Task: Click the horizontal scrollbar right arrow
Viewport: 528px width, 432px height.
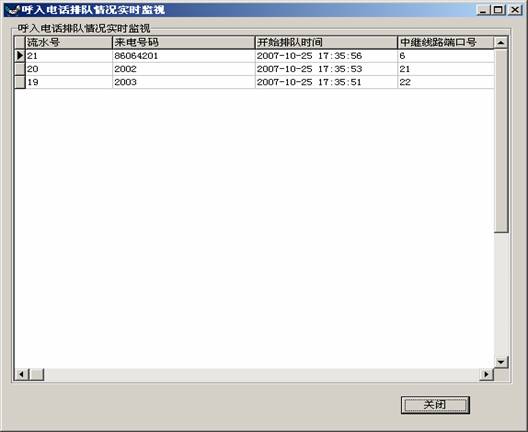Action: 487,374
